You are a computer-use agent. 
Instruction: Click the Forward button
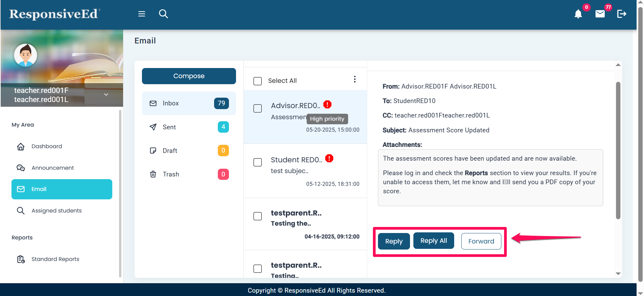481,241
